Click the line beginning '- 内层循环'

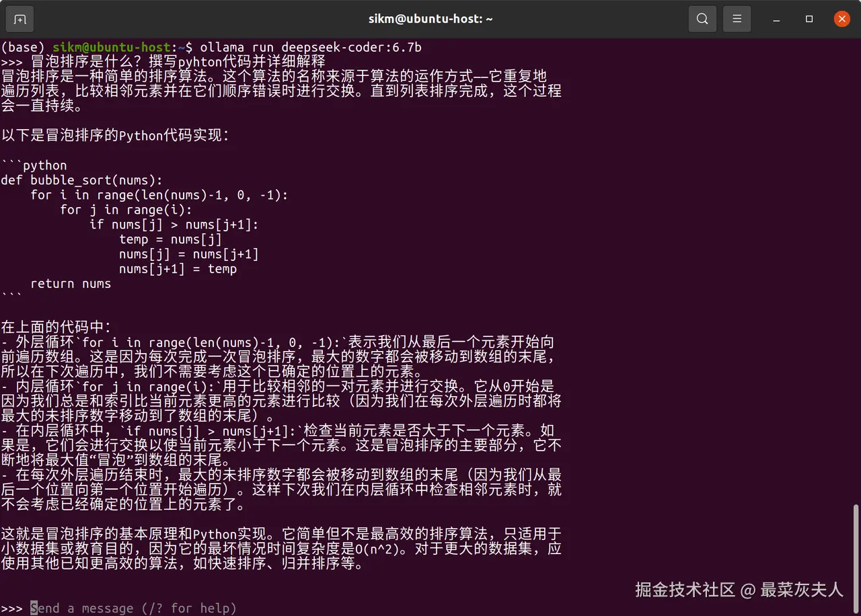(277, 387)
